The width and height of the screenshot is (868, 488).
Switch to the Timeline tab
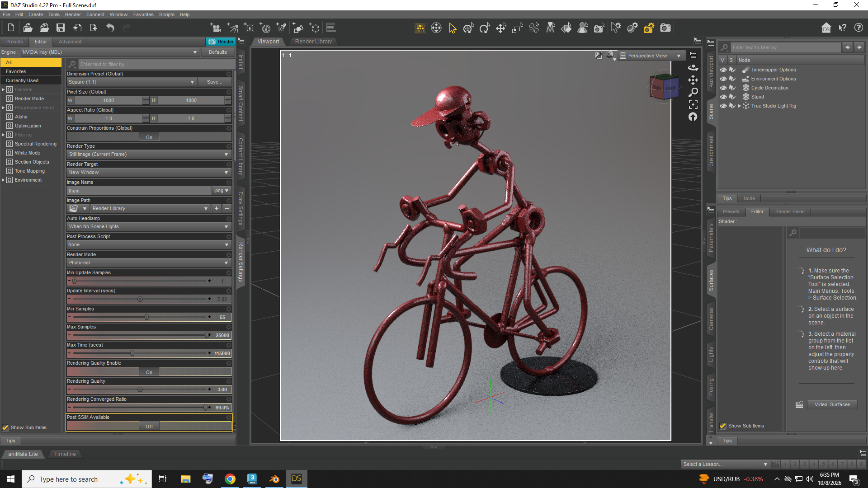65,454
